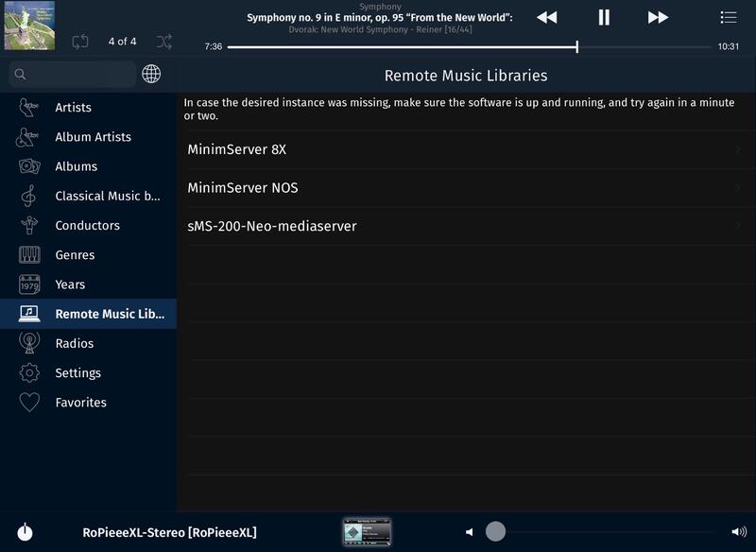Screen dimensions: 756x552
Task: Click the volume slider handle
Action: click(x=495, y=531)
